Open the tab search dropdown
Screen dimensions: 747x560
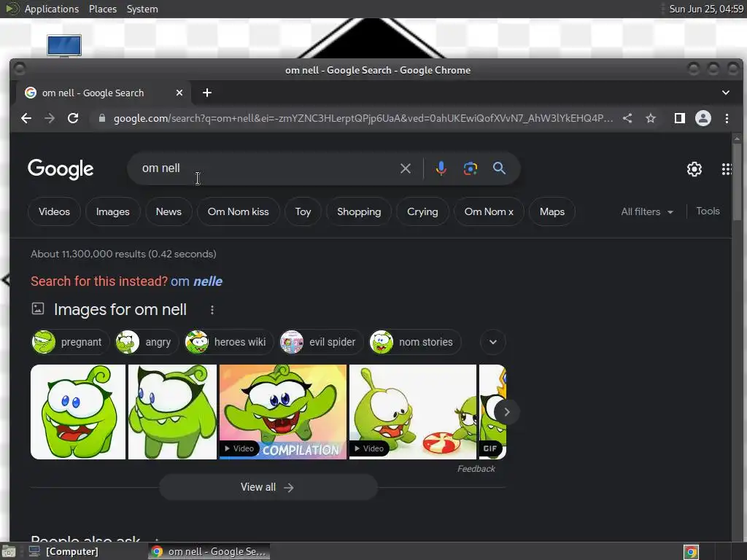(x=726, y=93)
